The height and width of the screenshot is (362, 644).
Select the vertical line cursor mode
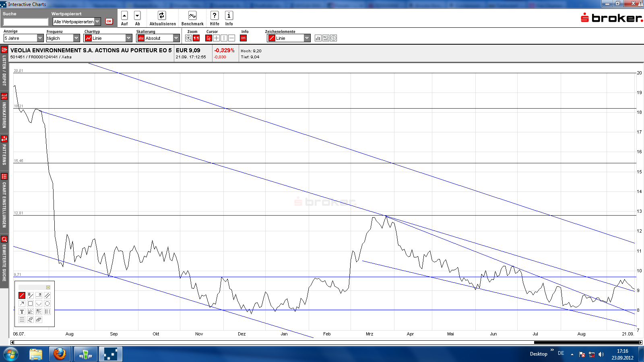coord(224,38)
